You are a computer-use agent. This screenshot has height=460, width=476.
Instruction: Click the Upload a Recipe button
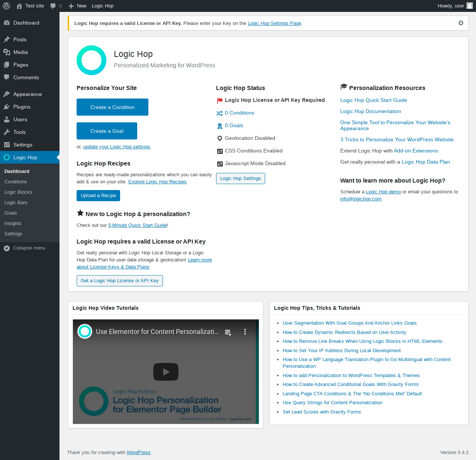(98, 196)
